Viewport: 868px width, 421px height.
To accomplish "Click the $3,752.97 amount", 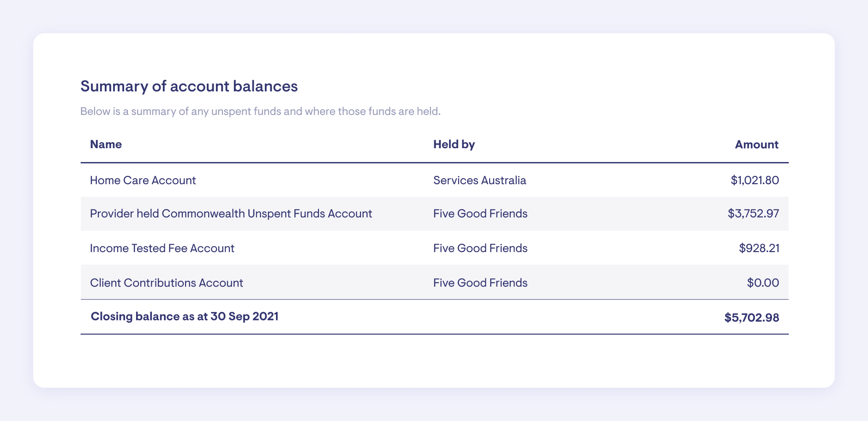I will coord(753,214).
